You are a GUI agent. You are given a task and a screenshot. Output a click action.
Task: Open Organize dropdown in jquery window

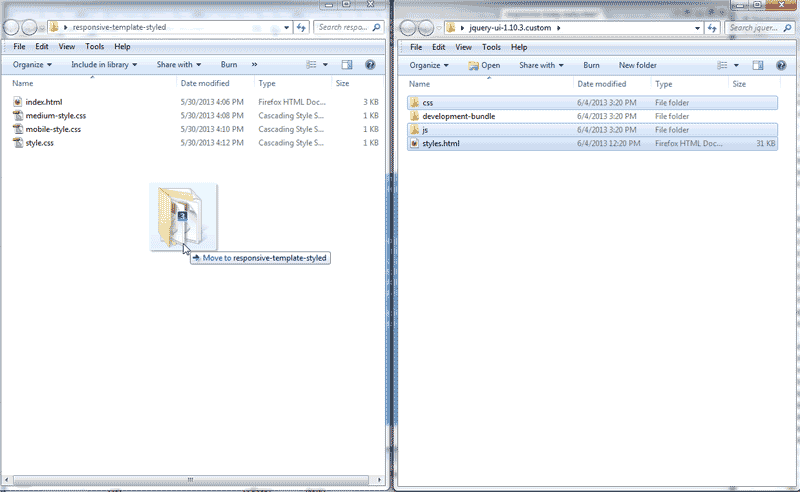(429, 65)
